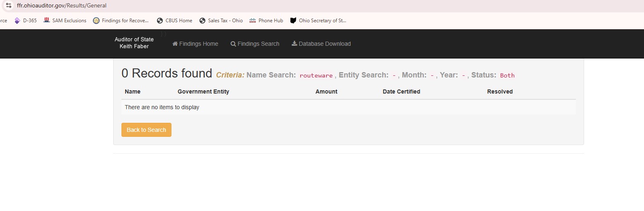Open the SAM Exclusions bookmark
The image size is (644, 211).
(65, 21)
